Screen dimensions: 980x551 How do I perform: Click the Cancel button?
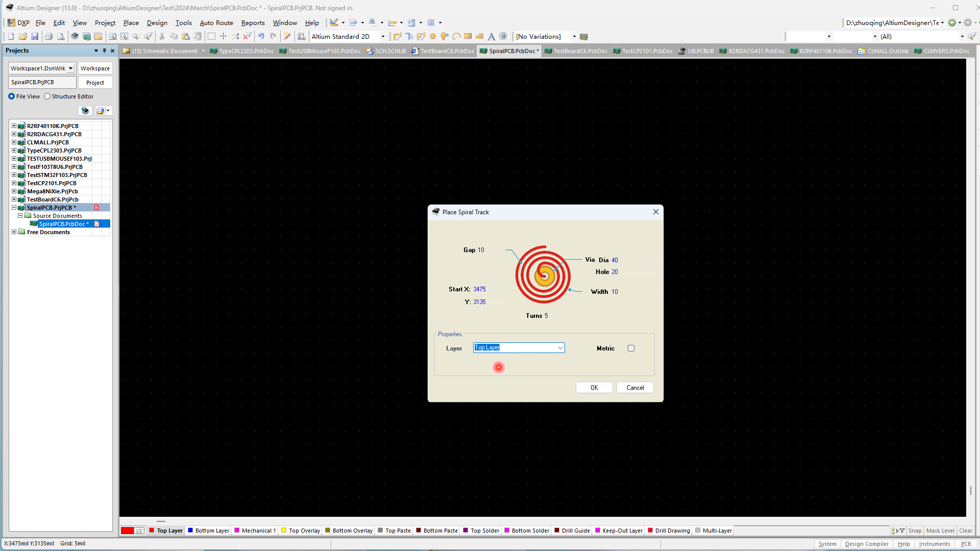point(635,388)
